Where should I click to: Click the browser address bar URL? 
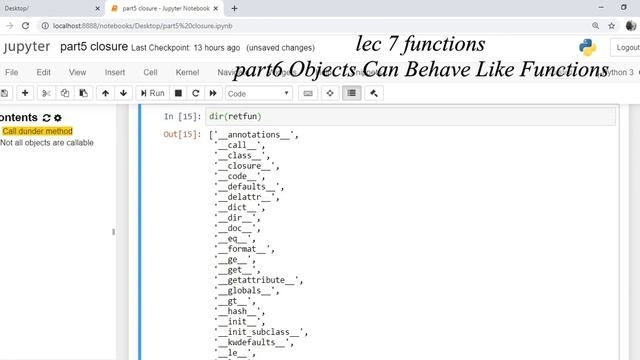point(142,26)
